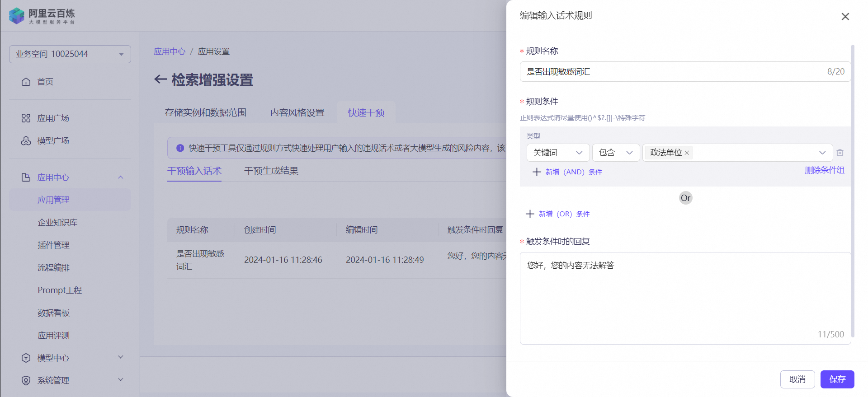Click 新增 (OR) 条件 link text
Screen dimensions: 868x397
click(564, 214)
